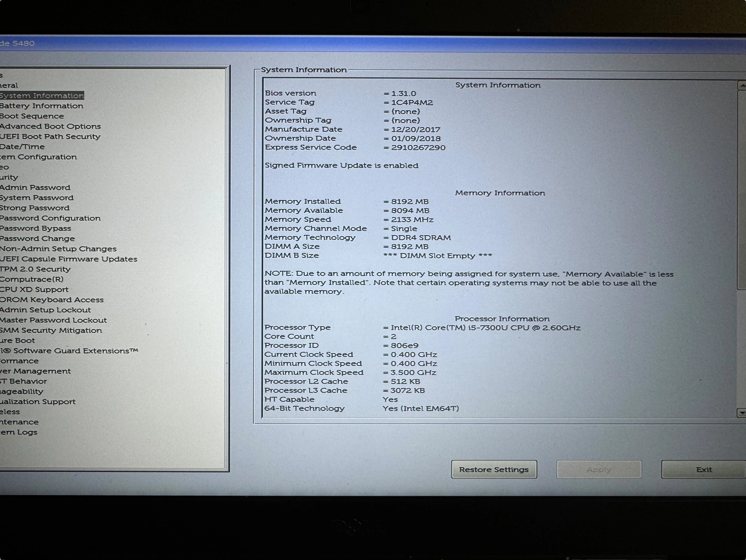Open SMM Security Mitigation settings
Image resolution: width=746 pixels, height=560 pixels.
coord(51,330)
